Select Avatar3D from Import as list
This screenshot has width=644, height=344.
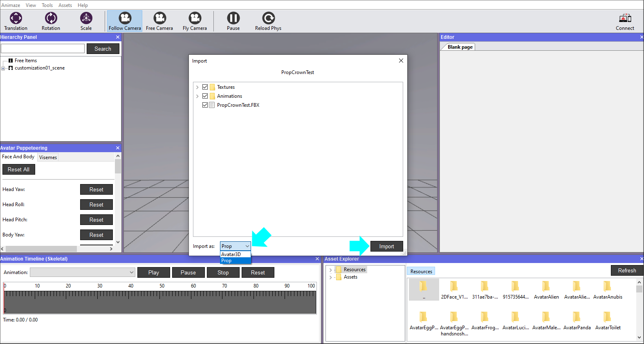(x=231, y=254)
